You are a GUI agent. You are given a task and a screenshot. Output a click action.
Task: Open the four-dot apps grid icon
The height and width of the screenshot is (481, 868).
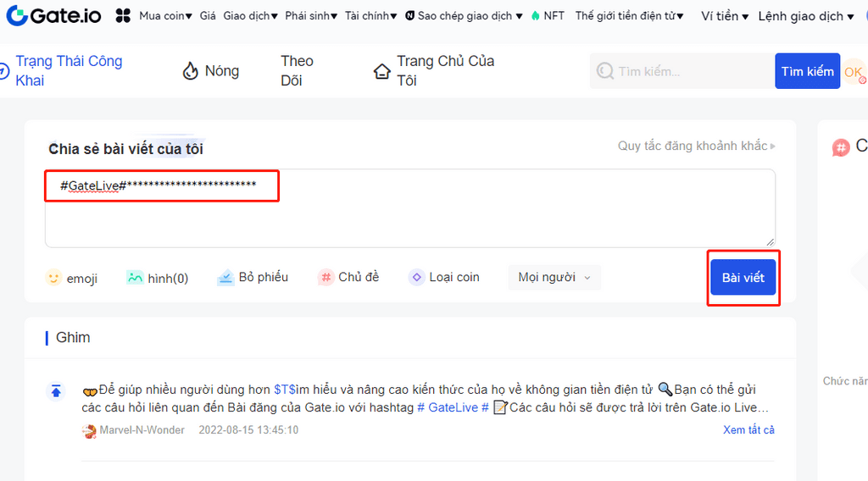click(x=123, y=16)
